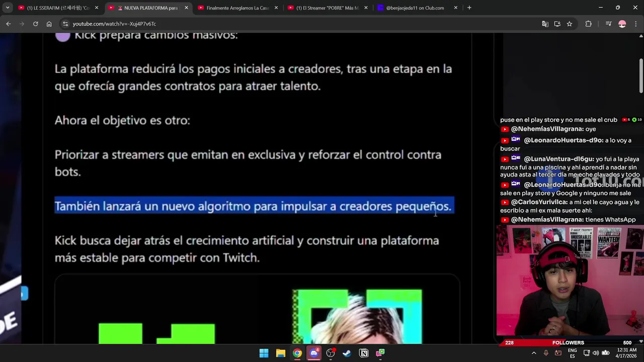
Task: Open a new browser tab
Action: pos(469,8)
